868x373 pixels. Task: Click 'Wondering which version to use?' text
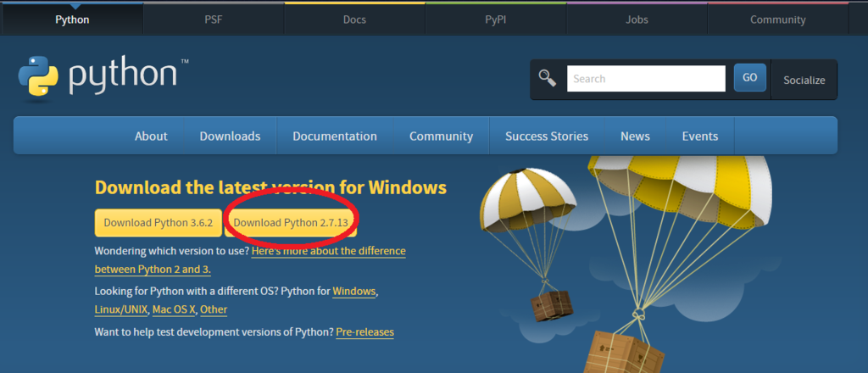tap(171, 251)
